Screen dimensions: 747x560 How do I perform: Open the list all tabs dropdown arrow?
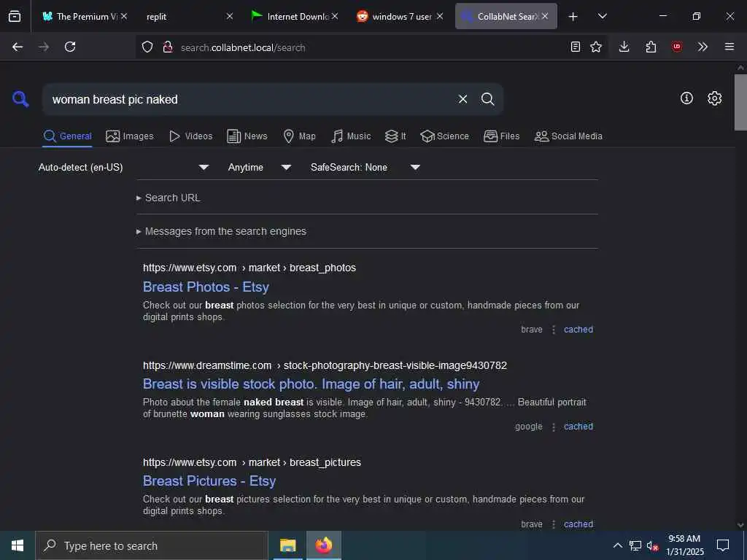pos(602,16)
